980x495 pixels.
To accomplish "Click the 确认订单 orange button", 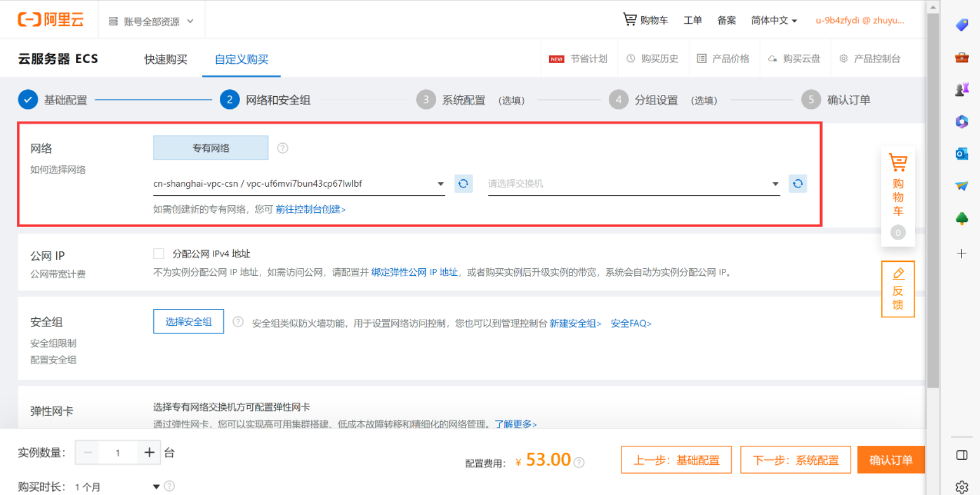I will pyautogui.click(x=891, y=460).
